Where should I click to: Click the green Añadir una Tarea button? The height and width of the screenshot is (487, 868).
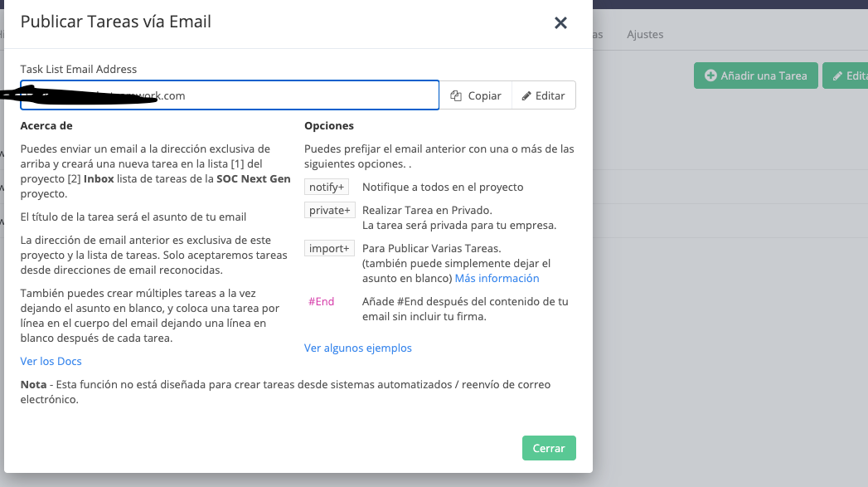[755, 75]
